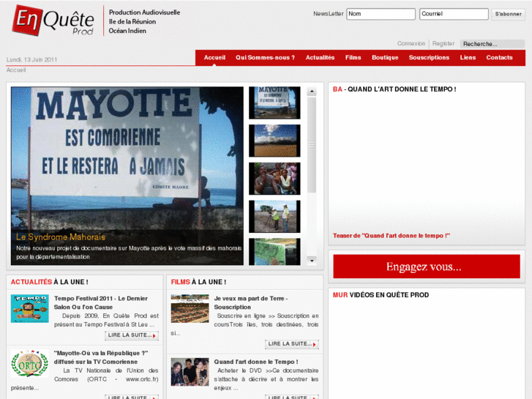The width and height of the screenshot is (532, 399).
Task: Click the ORTC logo thumbnail
Action: (x=30, y=363)
